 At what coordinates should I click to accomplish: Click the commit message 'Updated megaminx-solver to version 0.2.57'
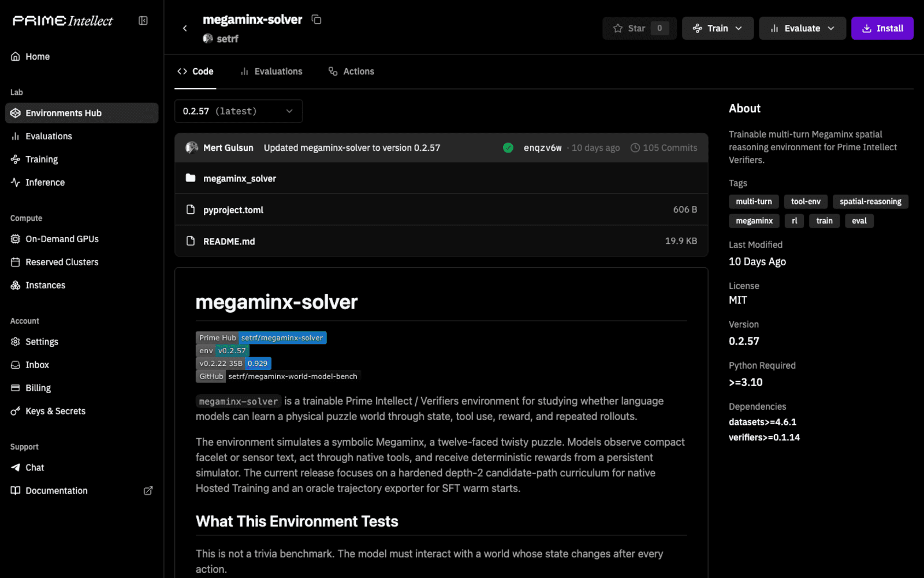coord(352,147)
